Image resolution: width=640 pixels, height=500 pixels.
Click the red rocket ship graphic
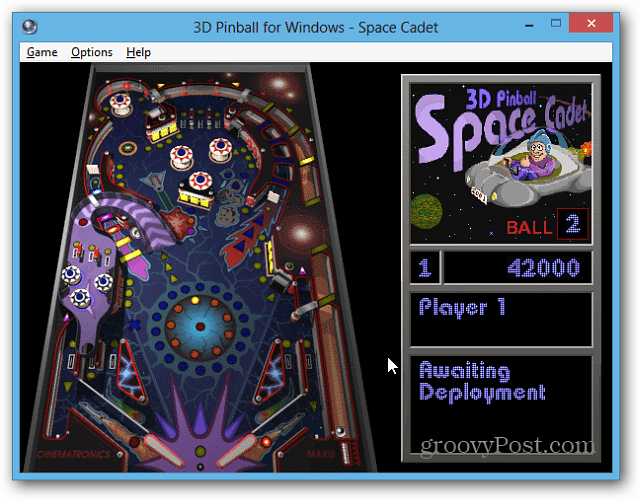[x=250, y=237]
